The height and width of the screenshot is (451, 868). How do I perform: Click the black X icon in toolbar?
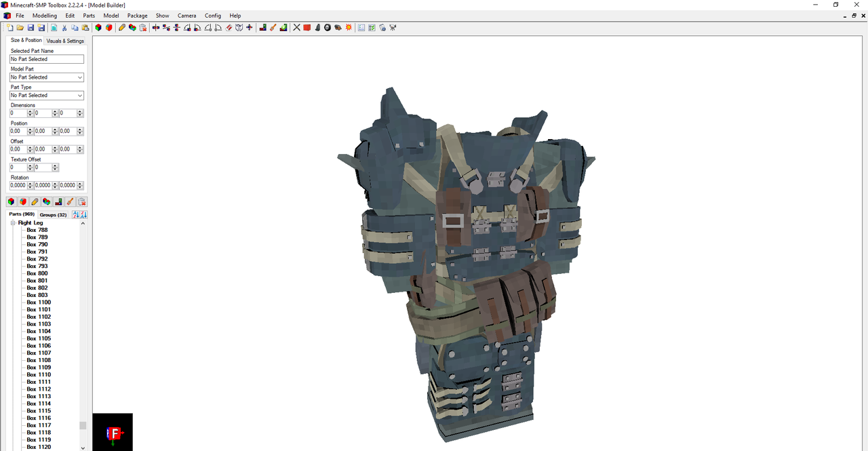click(296, 28)
